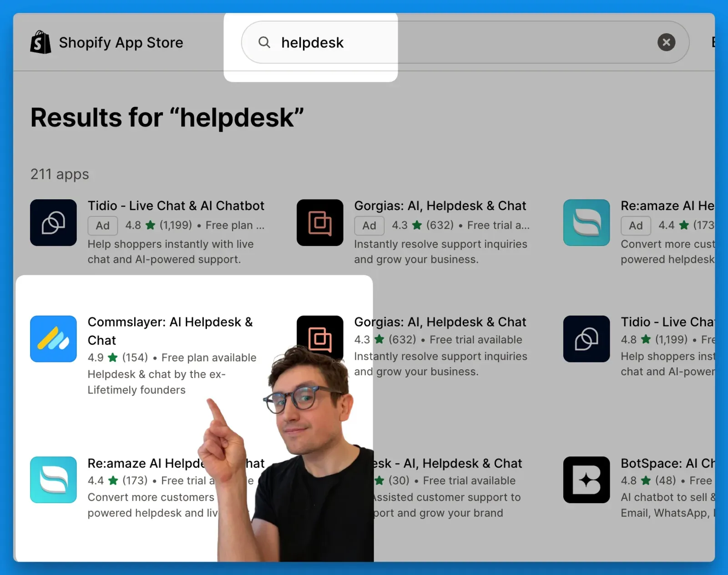Open the sponsored Tidio Live Chat title
This screenshot has width=728, height=575.
click(x=176, y=206)
